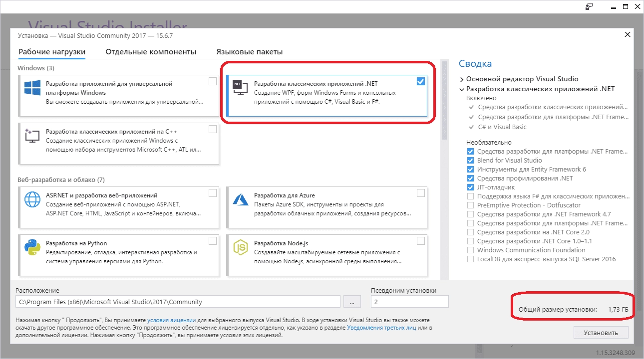
Task: Check .NET Framework 4.7 development tools
Action: [x=470, y=214]
